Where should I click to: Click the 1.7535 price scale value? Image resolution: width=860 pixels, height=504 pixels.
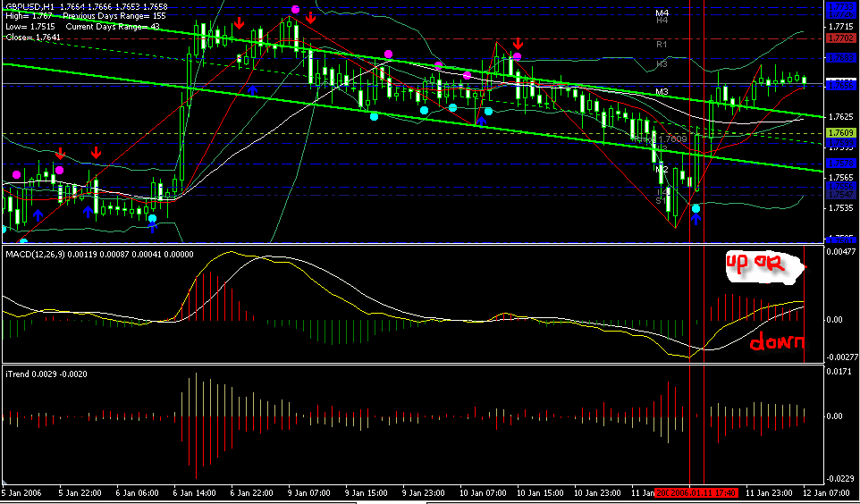[x=841, y=208]
